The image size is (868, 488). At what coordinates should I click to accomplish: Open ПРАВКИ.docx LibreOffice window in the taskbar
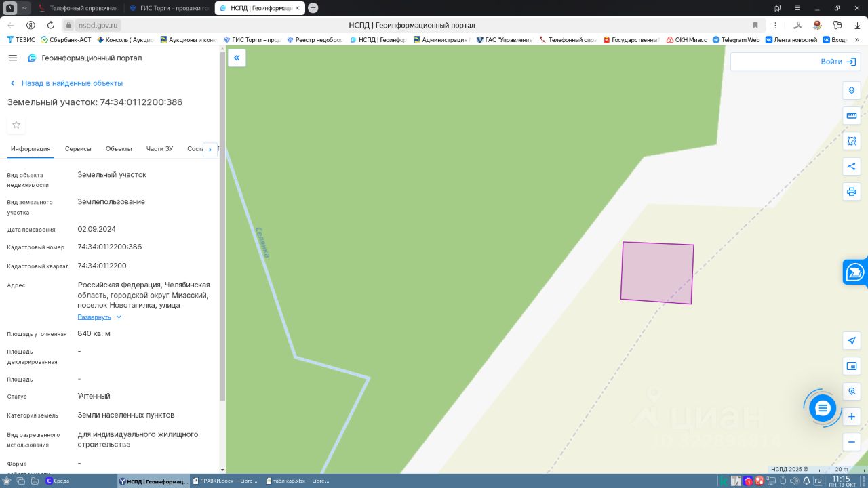click(226, 481)
